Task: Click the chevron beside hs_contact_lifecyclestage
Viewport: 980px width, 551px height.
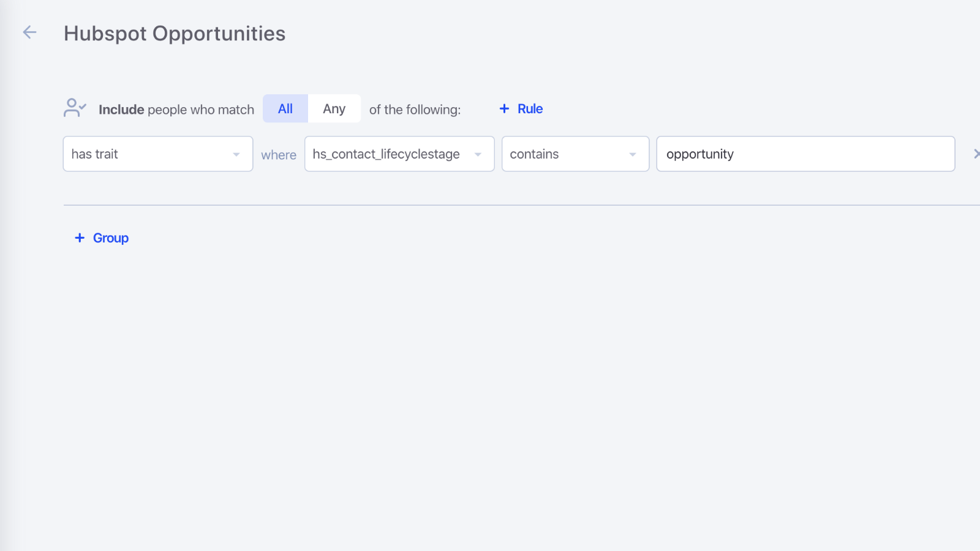Action: click(478, 155)
